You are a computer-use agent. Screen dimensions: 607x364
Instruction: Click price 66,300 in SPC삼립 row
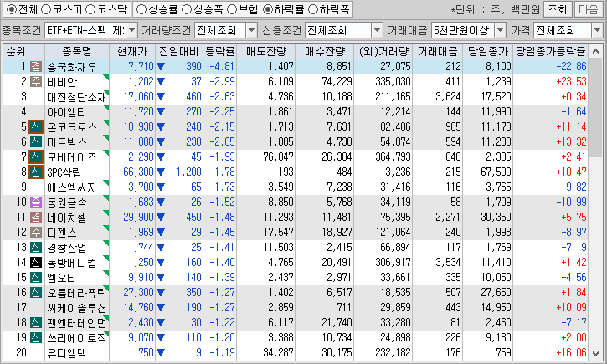pyautogui.click(x=138, y=172)
